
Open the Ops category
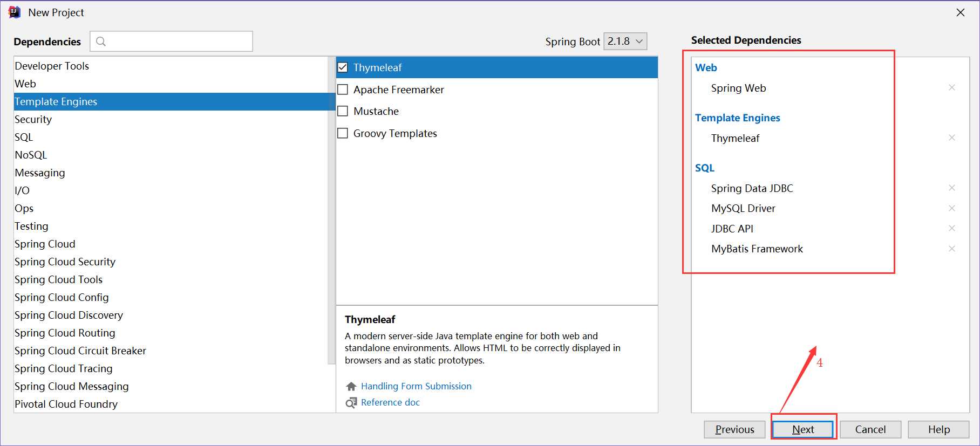(171, 208)
